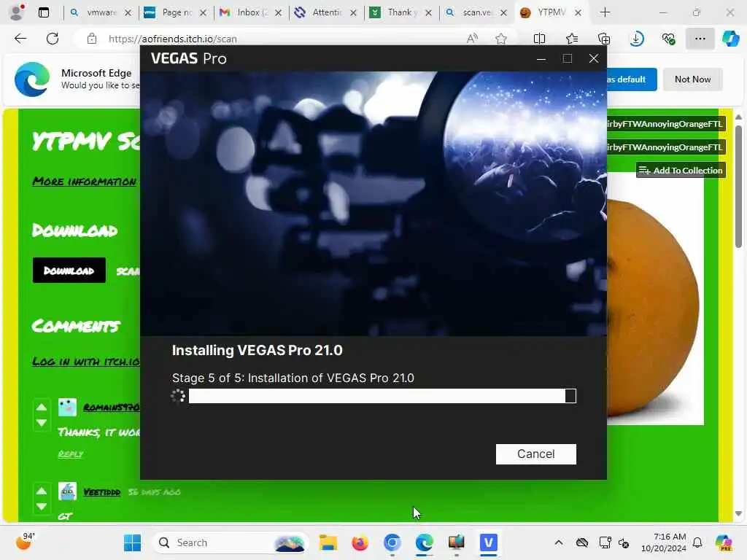The width and height of the screenshot is (747, 560).
Task: Switch to the Attention tab
Action: coord(326,12)
